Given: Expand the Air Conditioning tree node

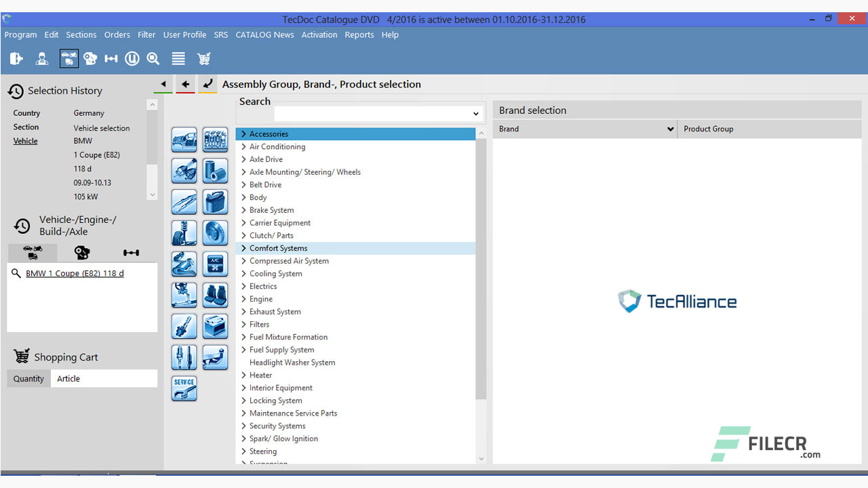Looking at the screenshot, I should [243, 147].
